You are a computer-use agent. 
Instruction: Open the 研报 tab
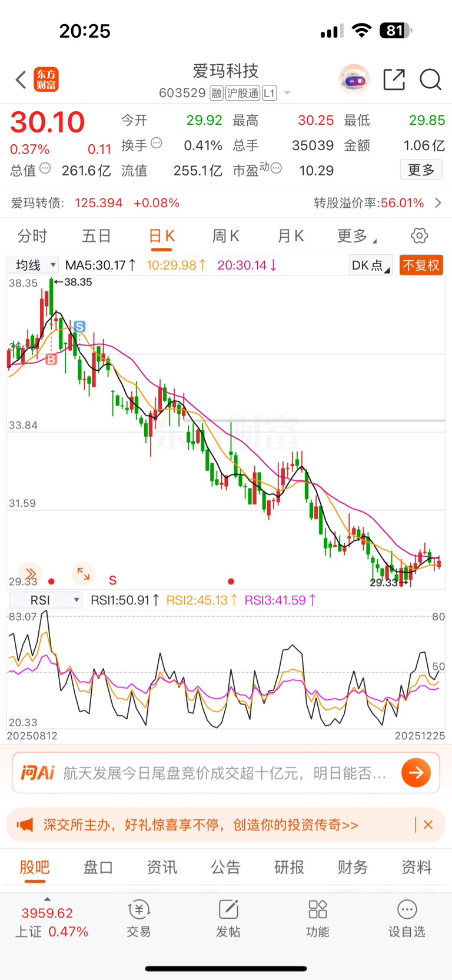point(289,867)
